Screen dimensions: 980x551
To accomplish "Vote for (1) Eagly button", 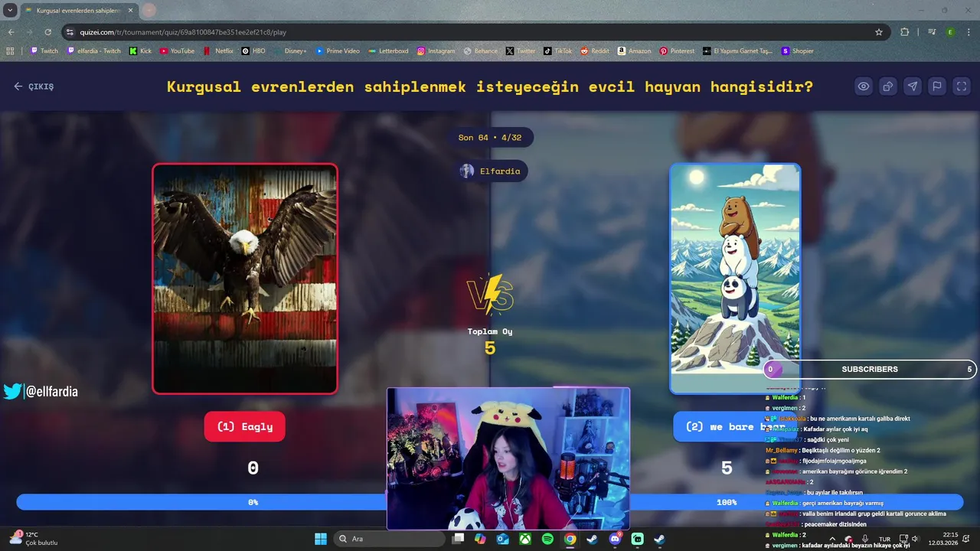I will pos(244,427).
